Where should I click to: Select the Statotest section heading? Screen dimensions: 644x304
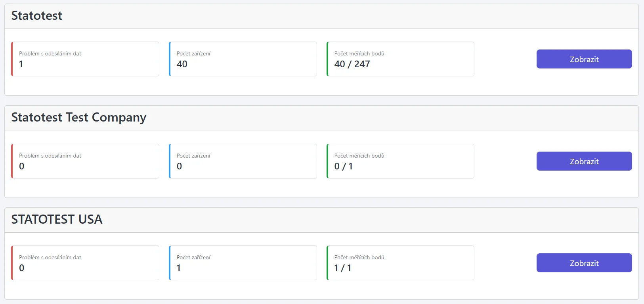pos(37,16)
